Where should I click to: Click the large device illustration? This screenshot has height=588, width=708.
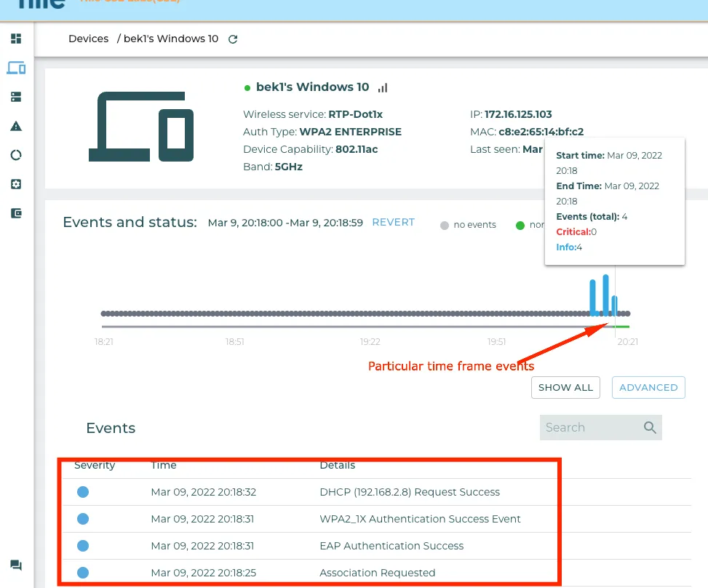coord(141,127)
